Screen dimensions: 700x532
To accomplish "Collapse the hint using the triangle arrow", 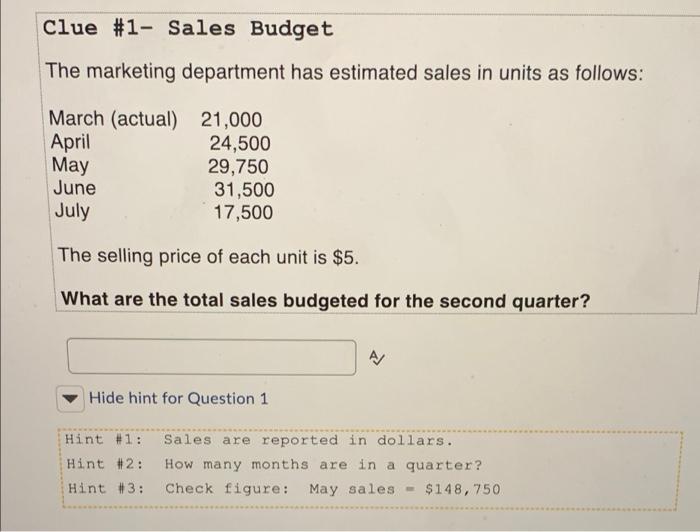I will tap(70, 398).
